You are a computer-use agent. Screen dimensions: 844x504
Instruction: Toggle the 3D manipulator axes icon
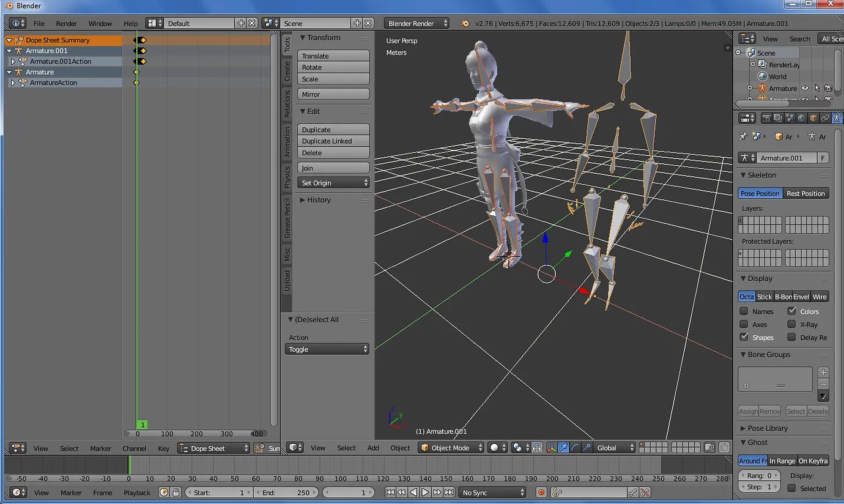552,448
